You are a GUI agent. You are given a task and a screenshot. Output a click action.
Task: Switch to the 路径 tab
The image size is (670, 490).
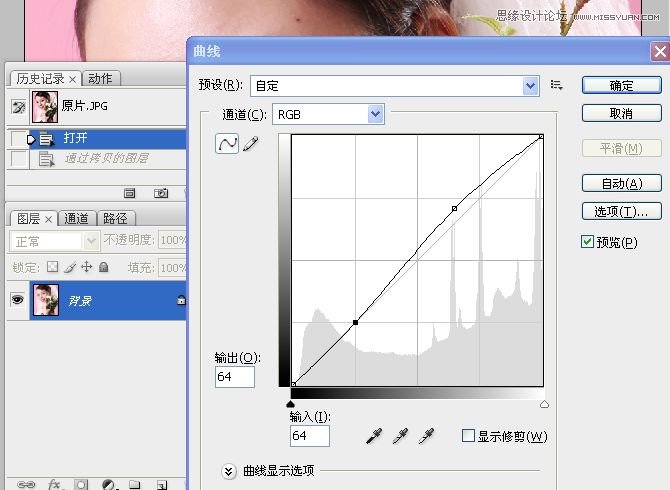click(x=115, y=218)
